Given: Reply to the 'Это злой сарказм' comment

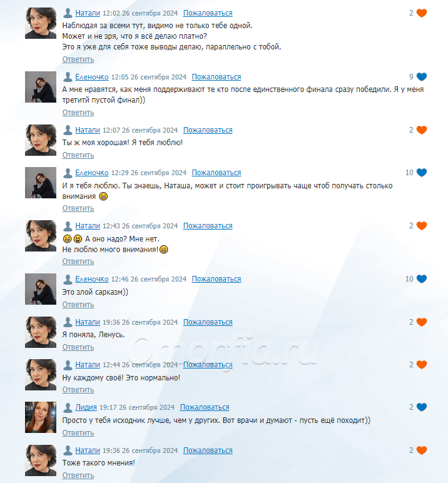Looking at the screenshot, I should pos(78,305).
